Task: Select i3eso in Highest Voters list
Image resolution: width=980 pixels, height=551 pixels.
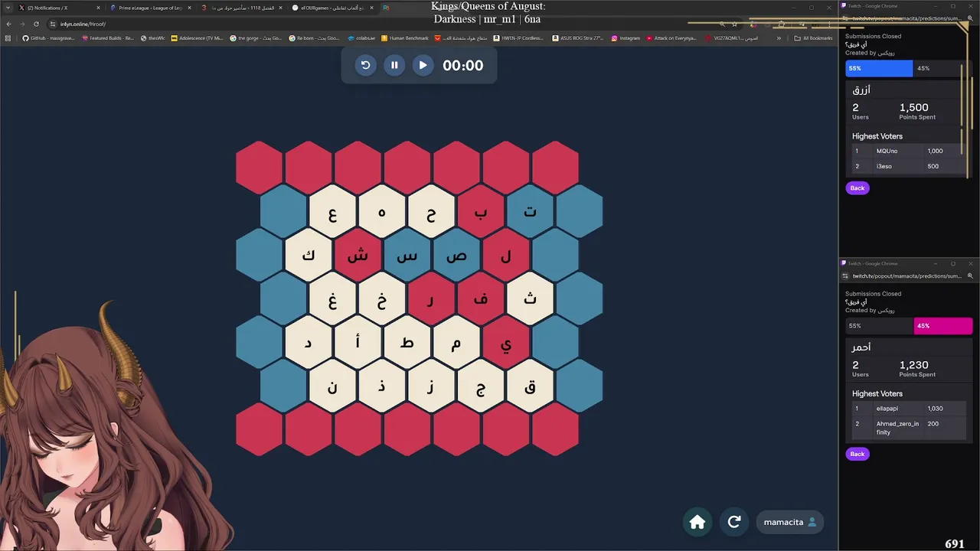Action: (908, 166)
